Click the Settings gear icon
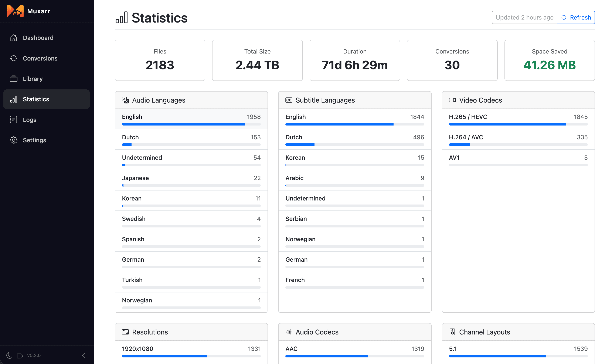The height and width of the screenshot is (364, 612). click(x=14, y=140)
